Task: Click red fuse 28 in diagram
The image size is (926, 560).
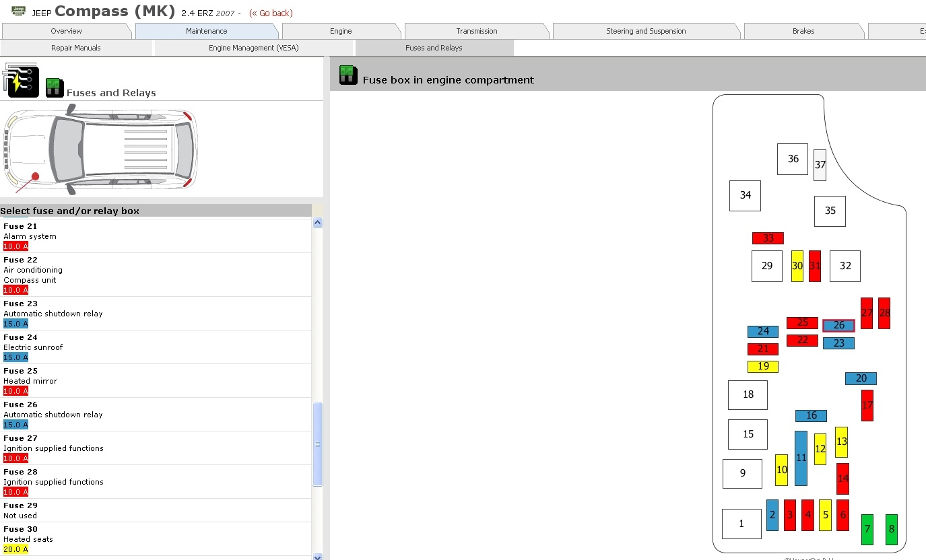Action: [x=884, y=313]
